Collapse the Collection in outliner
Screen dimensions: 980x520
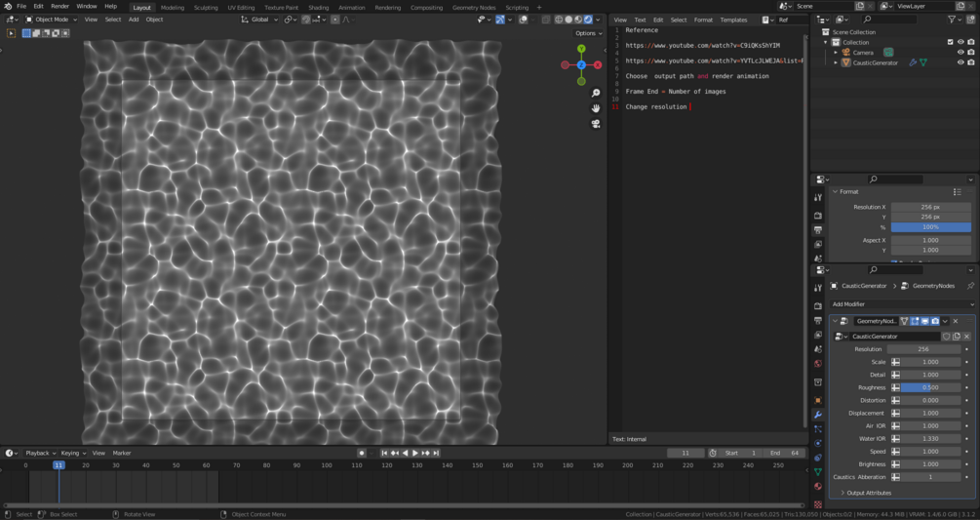826,42
